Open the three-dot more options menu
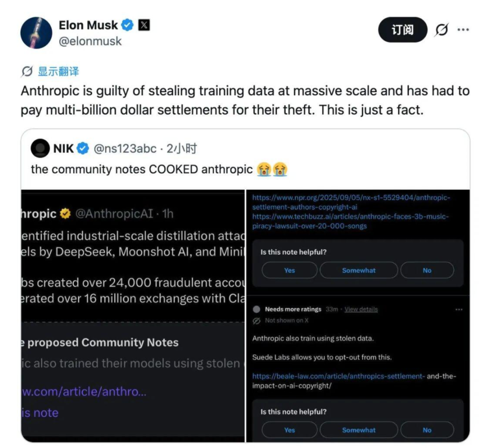Image resolution: width=483 pixels, height=448 pixels. point(463,30)
